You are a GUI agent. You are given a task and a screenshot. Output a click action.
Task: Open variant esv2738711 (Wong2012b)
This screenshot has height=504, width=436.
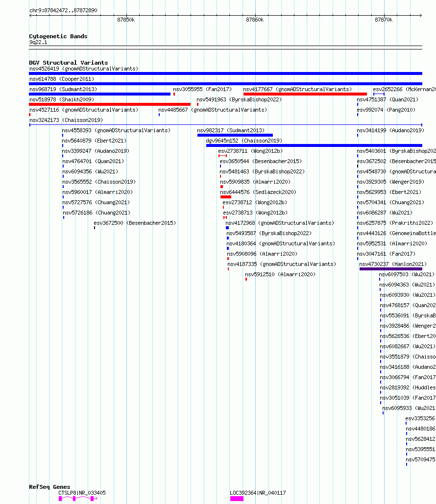tap(250, 151)
